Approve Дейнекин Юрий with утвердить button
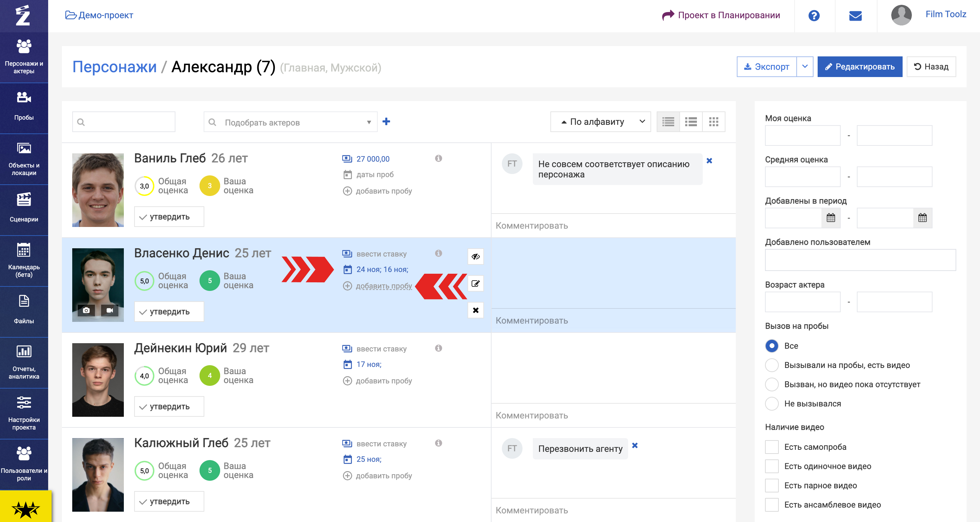The width and height of the screenshot is (980, 522). (169, 406)
